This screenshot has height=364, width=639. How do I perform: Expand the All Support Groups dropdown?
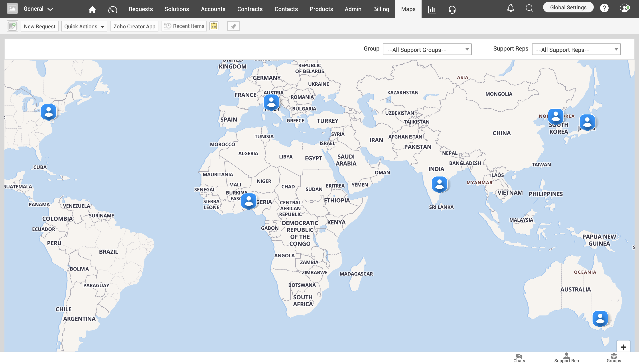click(427, 49)
